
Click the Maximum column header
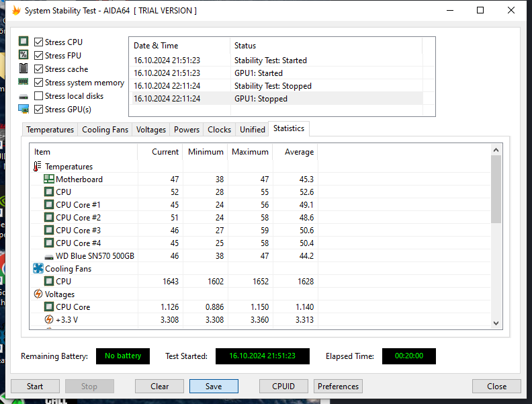251,152
